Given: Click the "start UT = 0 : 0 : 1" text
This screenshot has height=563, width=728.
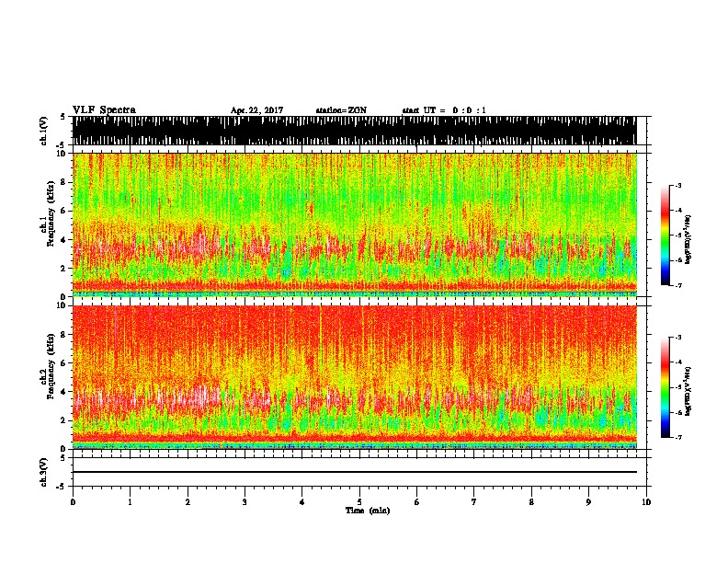Looking at the screenshot, I should pos(444,110).
